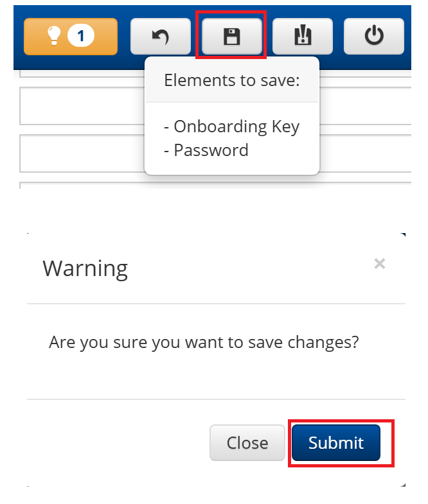This screenshot has width=428, height=504.
Task: Click the empty space in the Warning dialog footer
Action: point(118,442)
